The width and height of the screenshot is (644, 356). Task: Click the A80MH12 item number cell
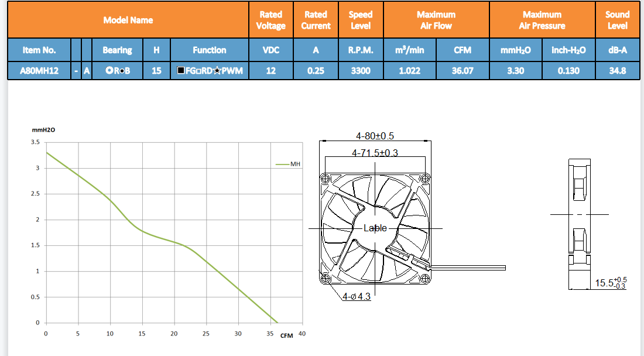pos(39,71)
